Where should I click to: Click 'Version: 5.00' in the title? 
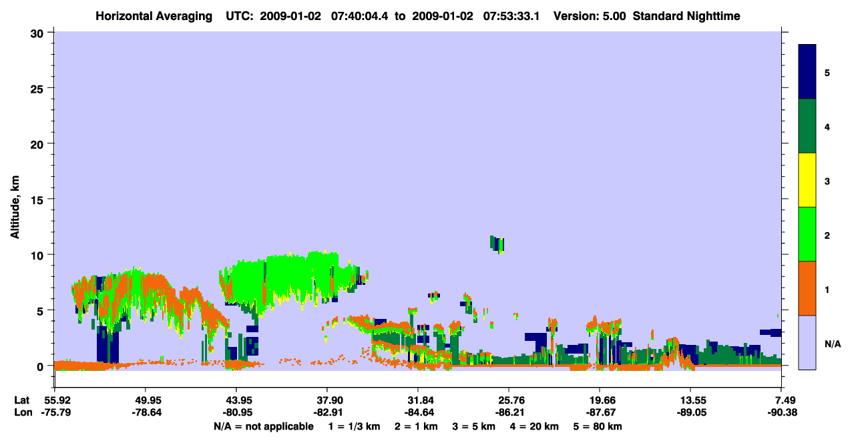pos(590,16)
